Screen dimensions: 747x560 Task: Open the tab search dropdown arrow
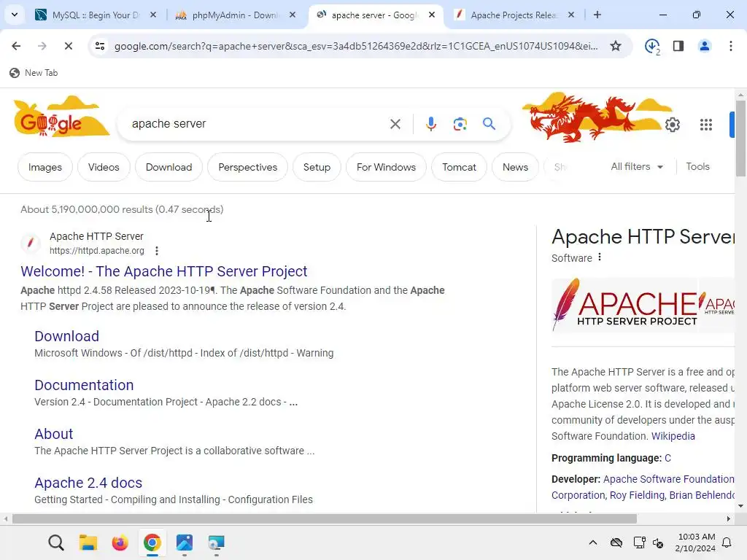(15, 15)
